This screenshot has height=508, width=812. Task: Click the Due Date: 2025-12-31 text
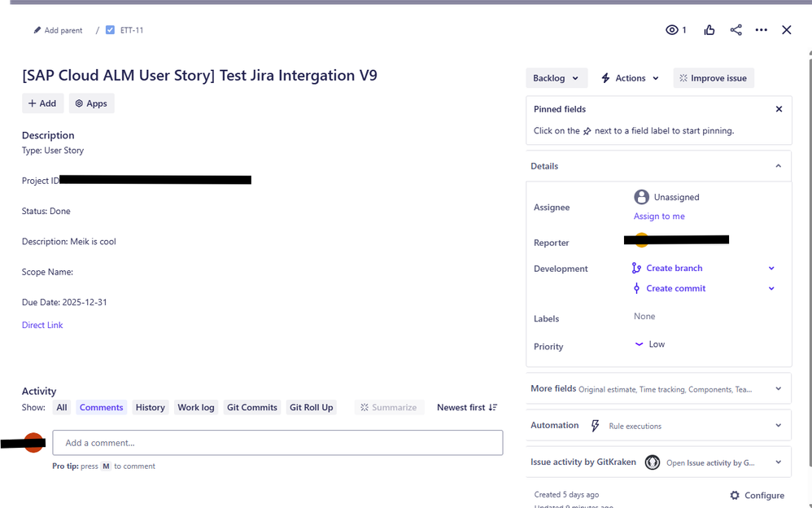tap(64, 302)
